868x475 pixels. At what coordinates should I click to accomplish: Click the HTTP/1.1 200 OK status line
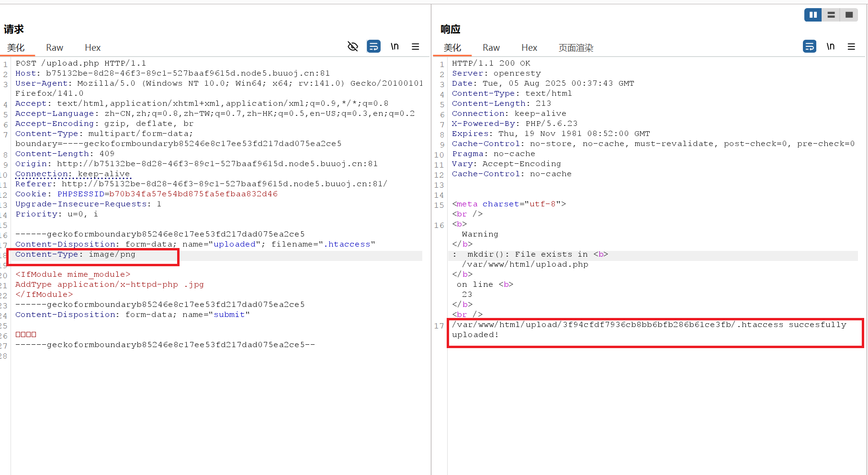(491, 63)
